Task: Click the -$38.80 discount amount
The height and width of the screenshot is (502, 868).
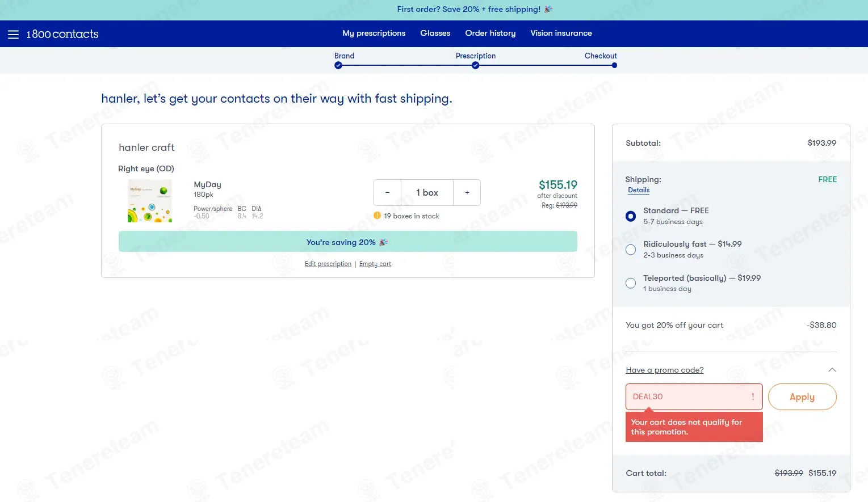Action: click(x=821, y=325)
